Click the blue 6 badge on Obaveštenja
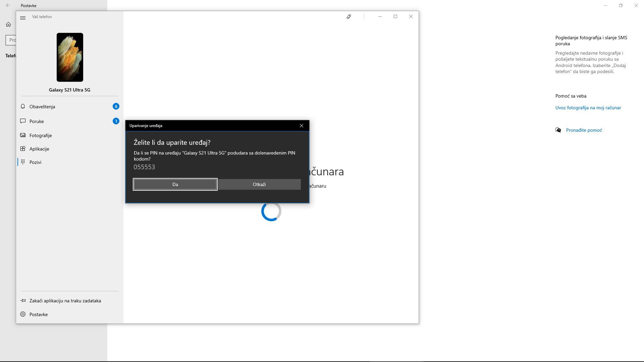The width and height of the screenshot is (644, 362). coord(116,106)
